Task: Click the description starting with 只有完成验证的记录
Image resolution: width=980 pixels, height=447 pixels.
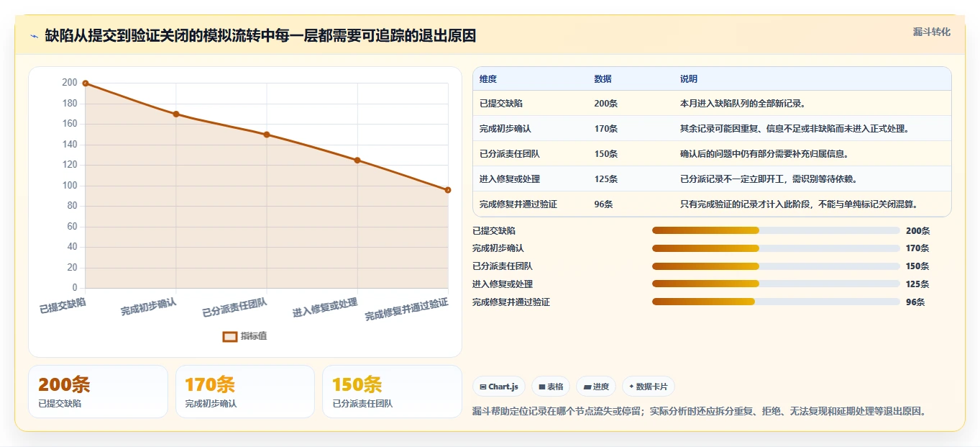Action: tap(799, 204)
